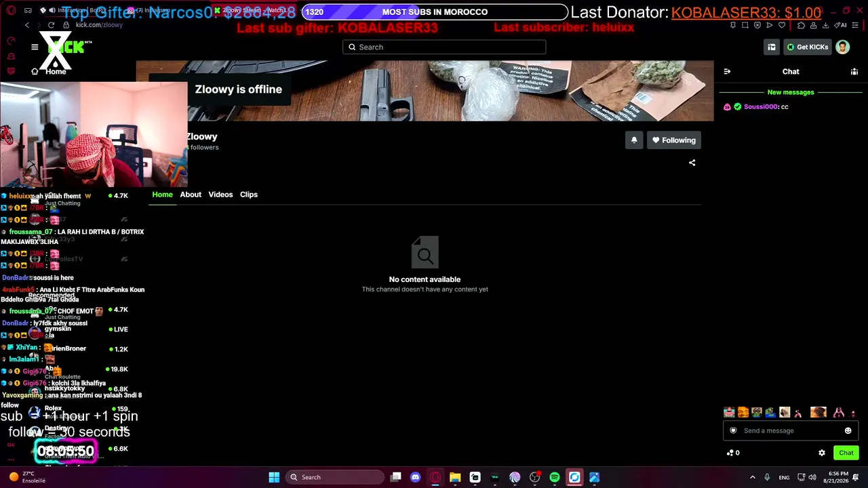Select the Home channel tab
This screenshot has width=868, height=488.
(x=162, y=195)
